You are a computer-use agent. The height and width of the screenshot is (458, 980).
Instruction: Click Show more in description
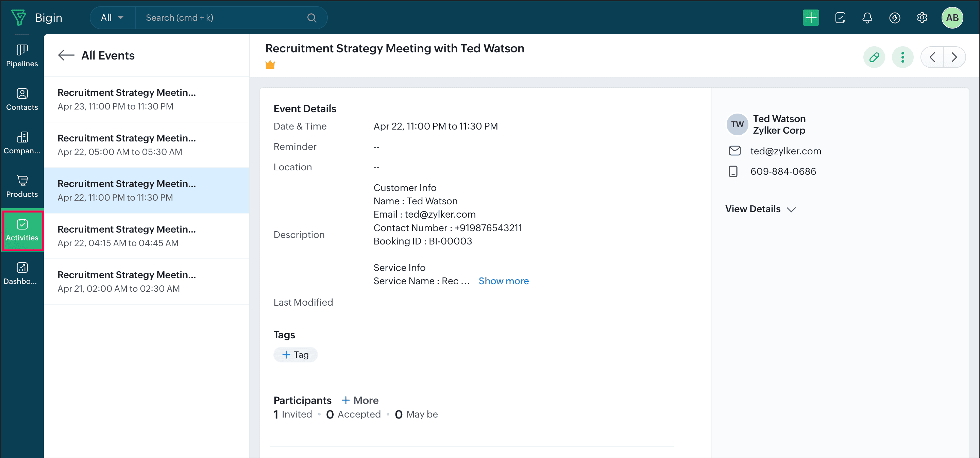pyautogui.click(x=503, y=281)
